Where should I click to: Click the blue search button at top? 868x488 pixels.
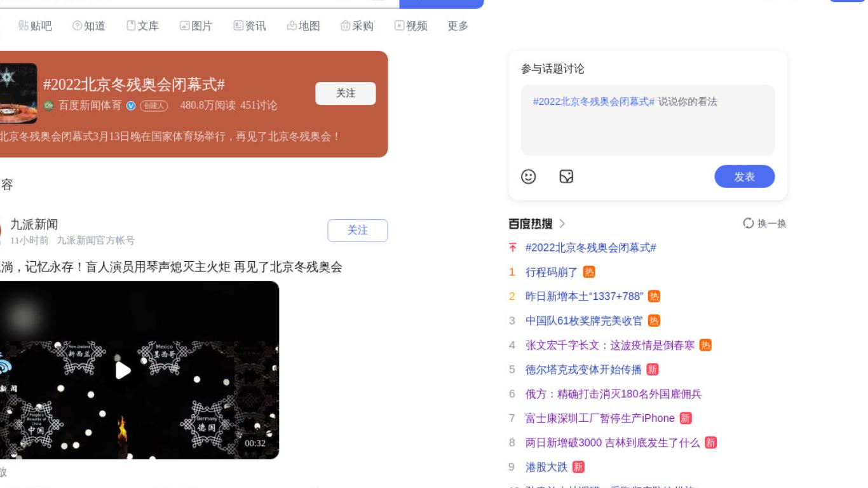(x=442, y=4)
